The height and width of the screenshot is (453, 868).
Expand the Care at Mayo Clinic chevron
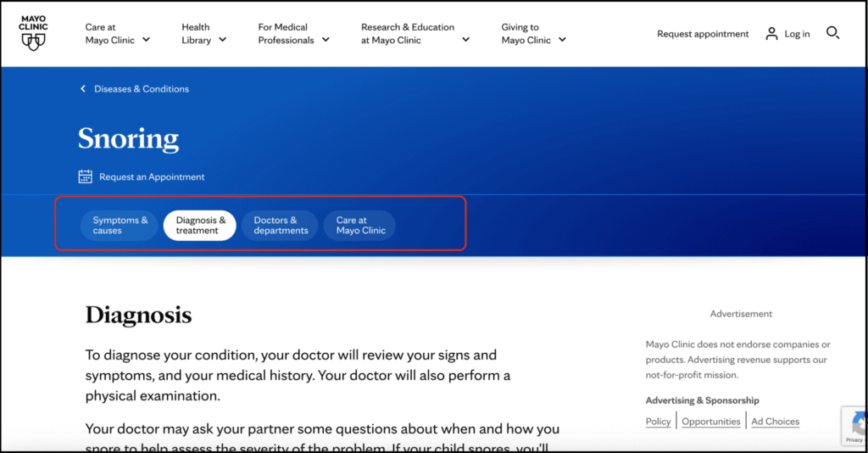click(x=146, y=40)
